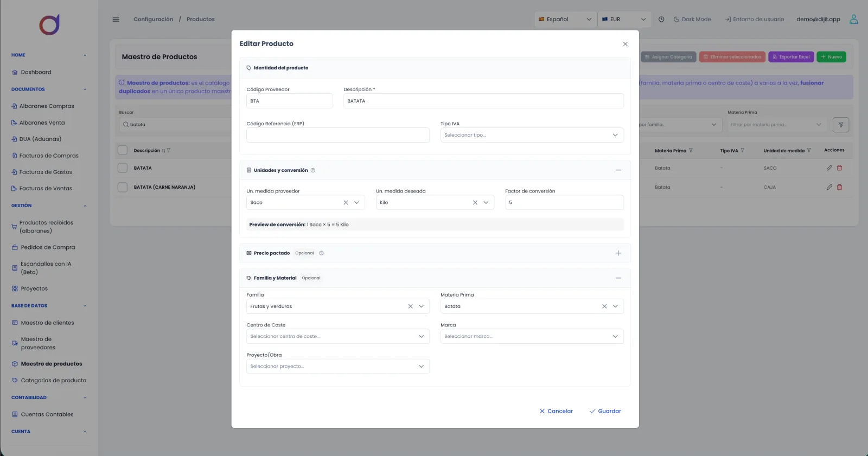Click the Exportar Excel button
This screenshot has width=868, height=456.
pos(791,57)
